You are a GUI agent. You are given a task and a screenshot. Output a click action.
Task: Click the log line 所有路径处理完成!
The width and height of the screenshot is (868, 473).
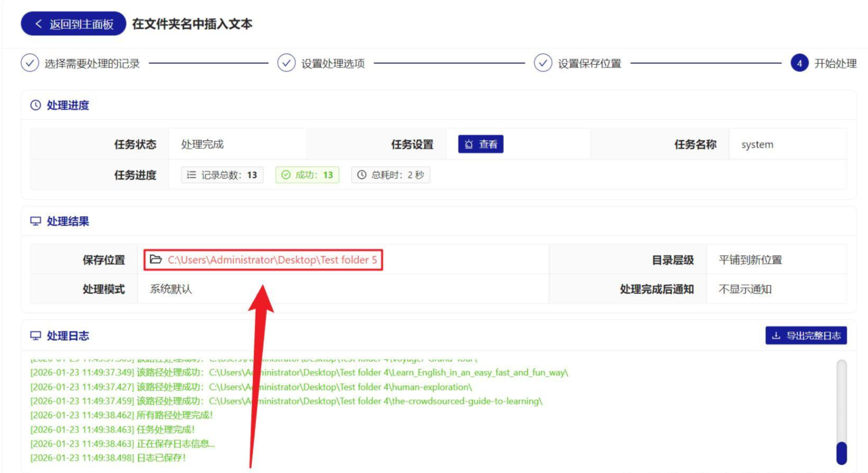121,415
